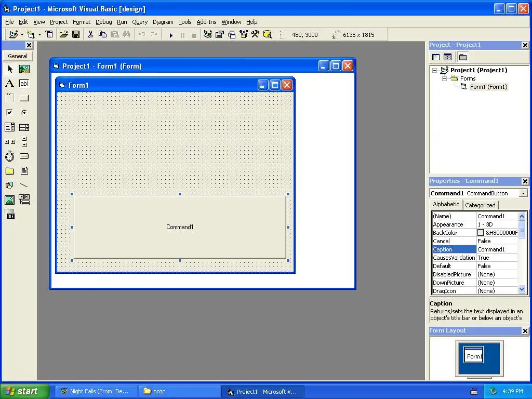Viewport: 532px width, 399px height.
Task: Save the project with the floppy disk icon
Action: (x=76, y=34)
